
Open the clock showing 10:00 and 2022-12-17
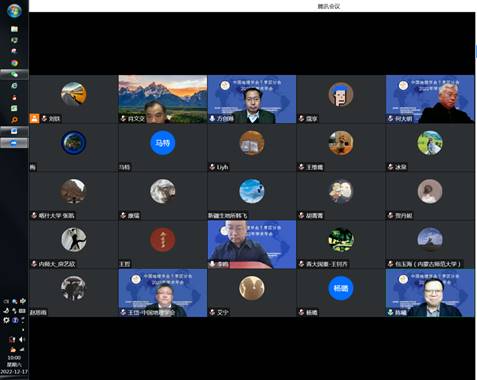pyautogui.click(x=14, y=364)
